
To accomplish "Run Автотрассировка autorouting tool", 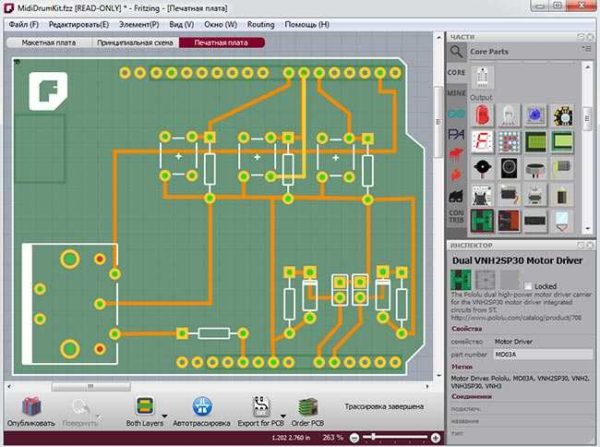I will pyautogui.click(x=201, y=405).
